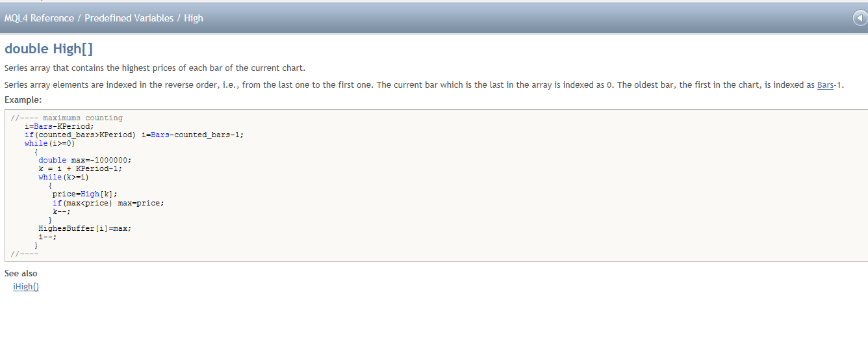Viewport: 868px width, 342px height.
Task: Click the i--; code line
Action: [x=47, y=237]
